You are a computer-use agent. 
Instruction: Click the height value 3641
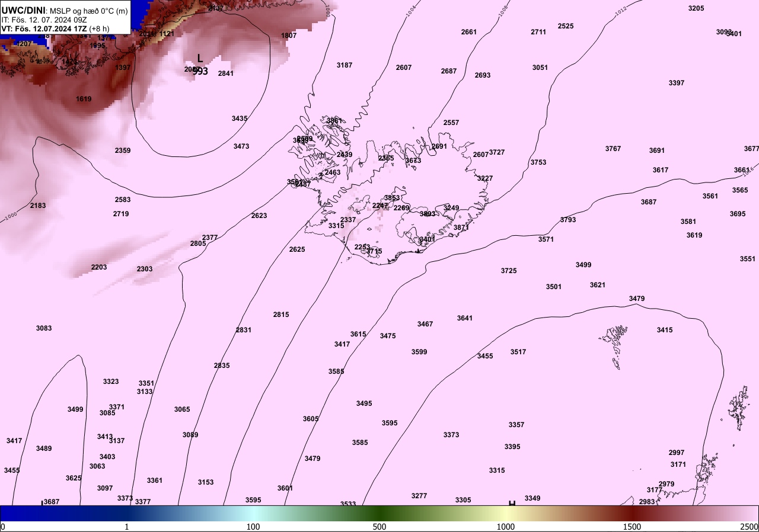click(x=465, y=318)
